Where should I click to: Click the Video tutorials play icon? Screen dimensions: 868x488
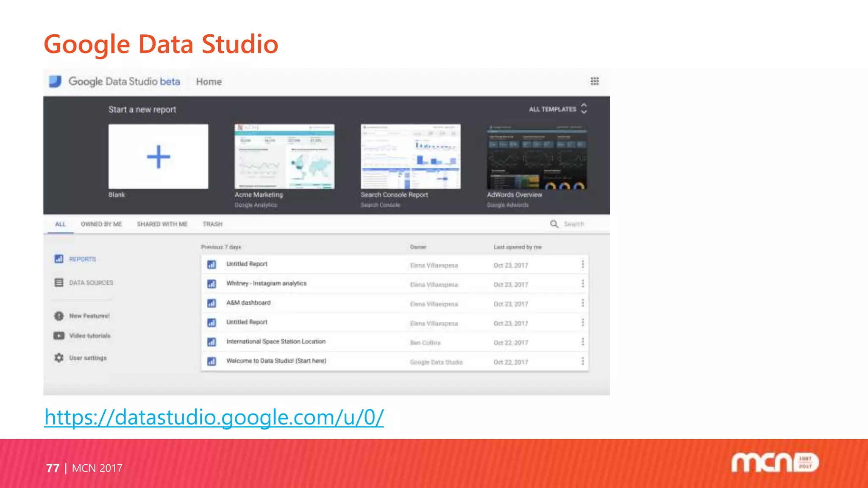[59, 335]
